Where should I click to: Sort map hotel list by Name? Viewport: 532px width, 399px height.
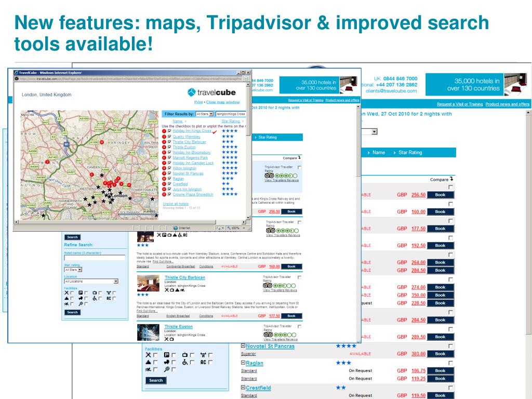pyautogui.click(x=178, y=121)
